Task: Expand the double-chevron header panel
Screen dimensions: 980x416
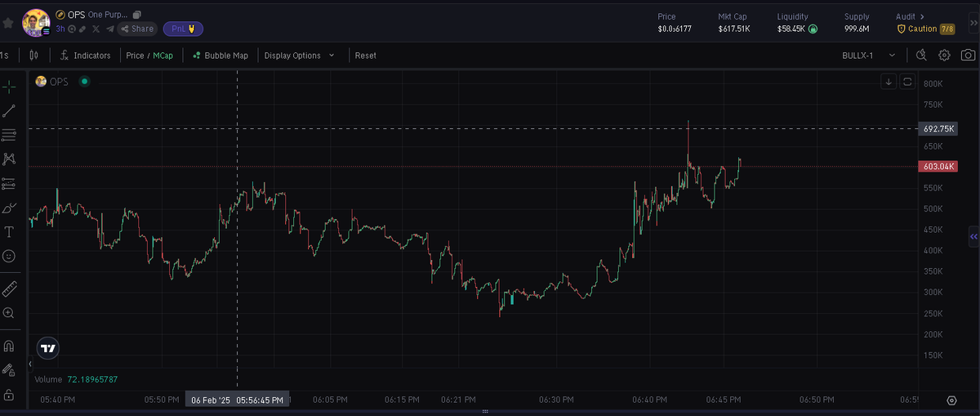Action: point(974,22)
